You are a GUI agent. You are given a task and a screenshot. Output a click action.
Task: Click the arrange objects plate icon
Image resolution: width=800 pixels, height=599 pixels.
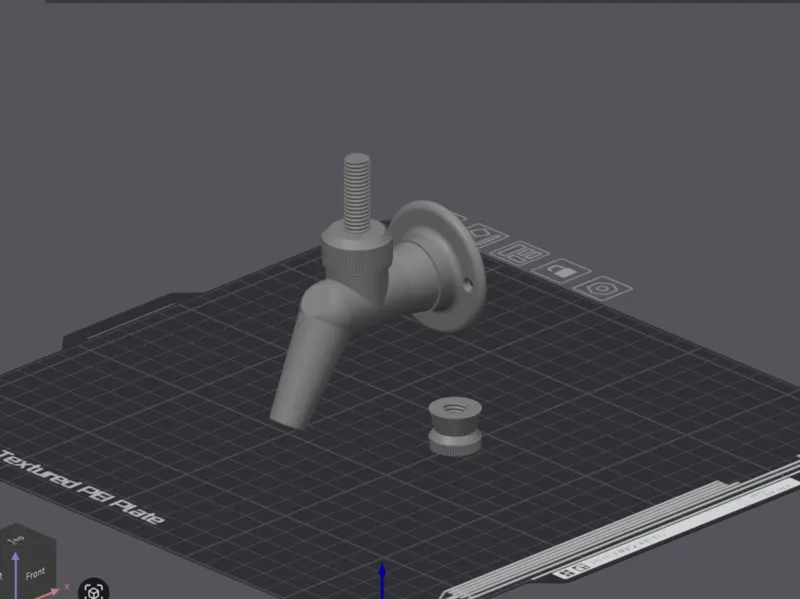(520, 253)
